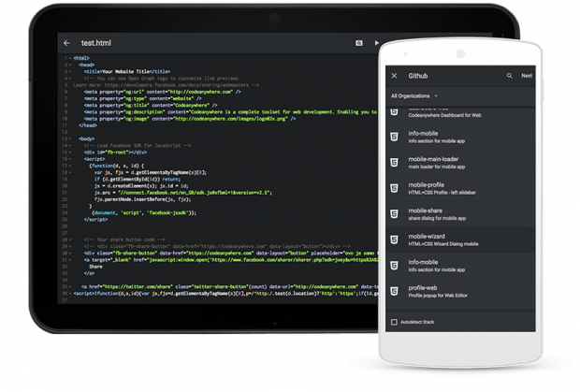Select line number 27 in the gutter

(x=65, y=233)
